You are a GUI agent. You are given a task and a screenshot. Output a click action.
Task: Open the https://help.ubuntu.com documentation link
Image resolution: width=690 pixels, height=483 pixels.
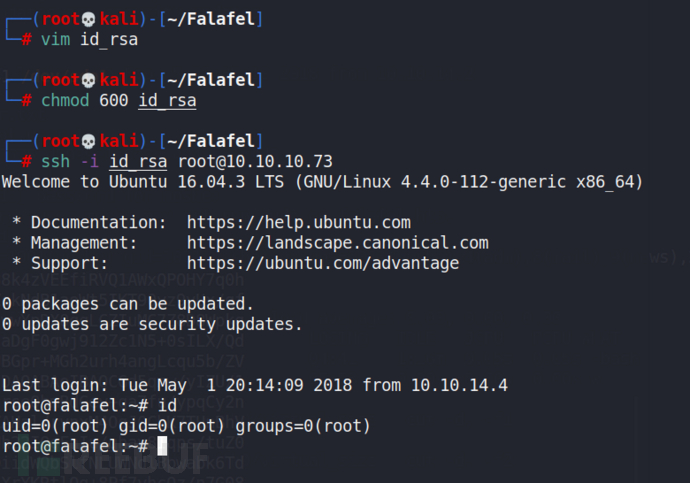pyautogui.click(x=299, y=223)
